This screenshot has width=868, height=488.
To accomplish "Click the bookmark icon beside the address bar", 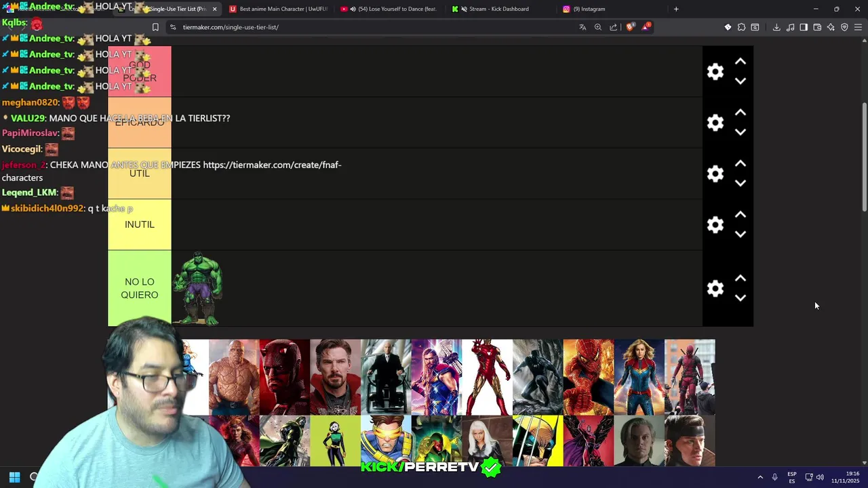I will [x=155, y=27].
